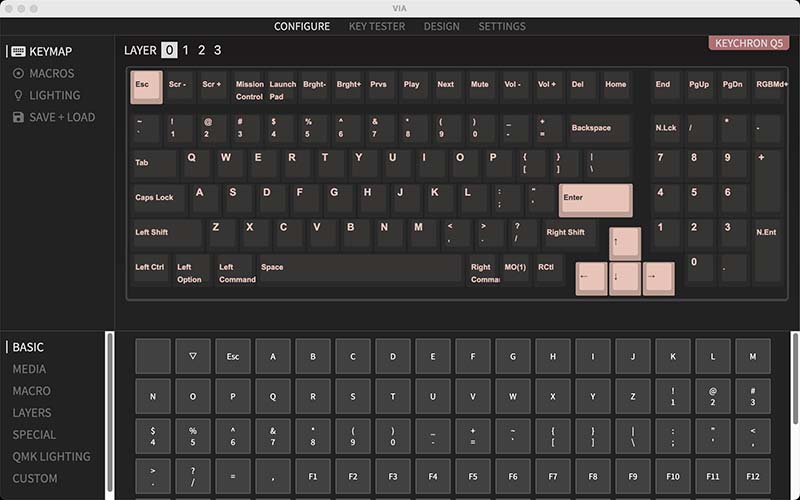Select the right arrow key on layout

pyautogui.click(x=659, y=279)
